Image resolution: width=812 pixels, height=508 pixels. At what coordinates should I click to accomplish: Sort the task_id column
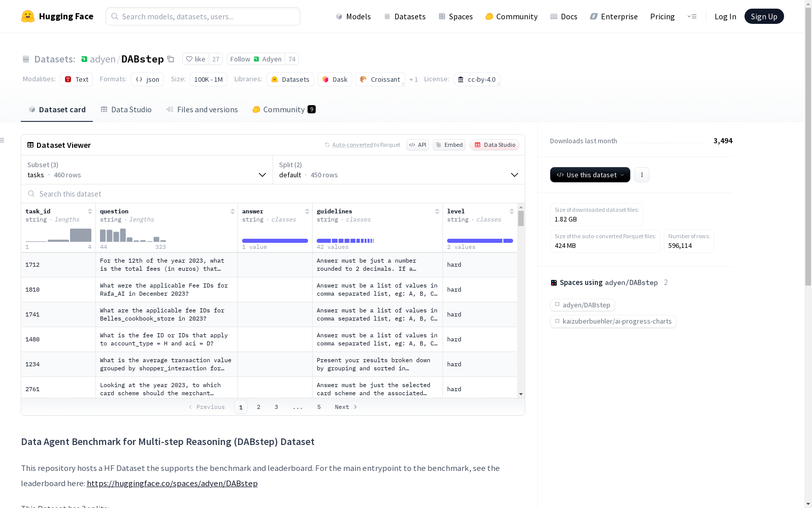pos(90,211)
